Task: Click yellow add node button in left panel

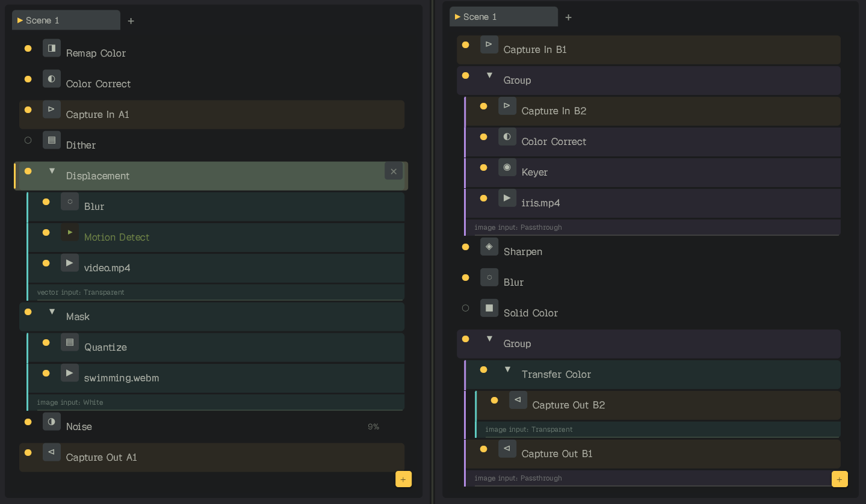Action: coord(404,479)
